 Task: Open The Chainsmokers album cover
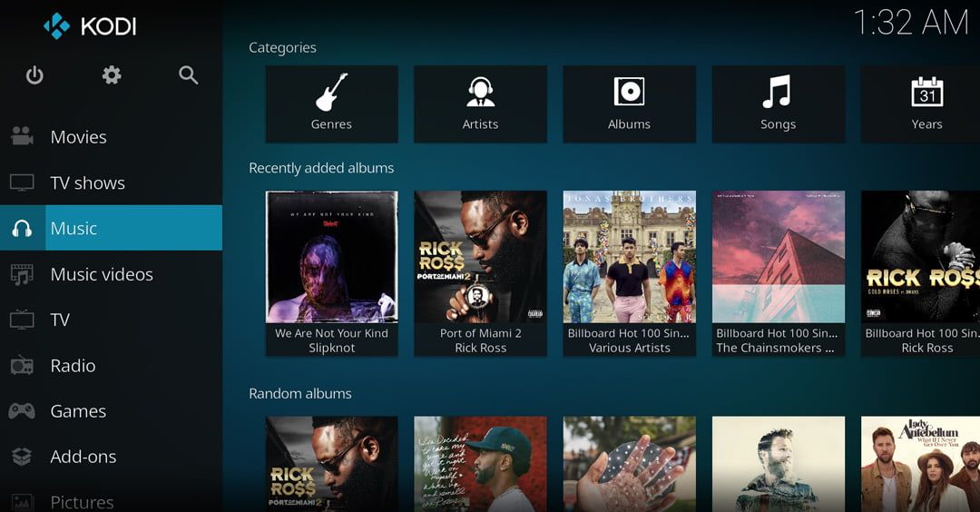(x=779, y=257)
